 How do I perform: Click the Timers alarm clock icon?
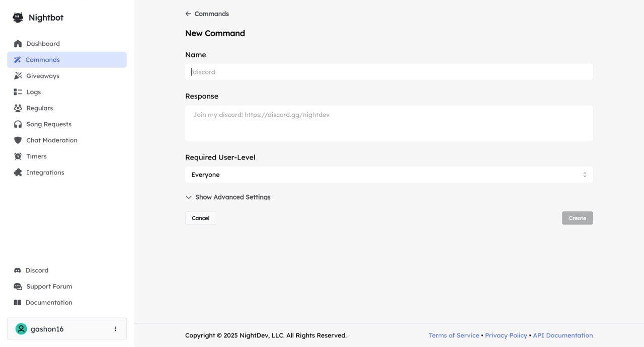coord(18,156)
